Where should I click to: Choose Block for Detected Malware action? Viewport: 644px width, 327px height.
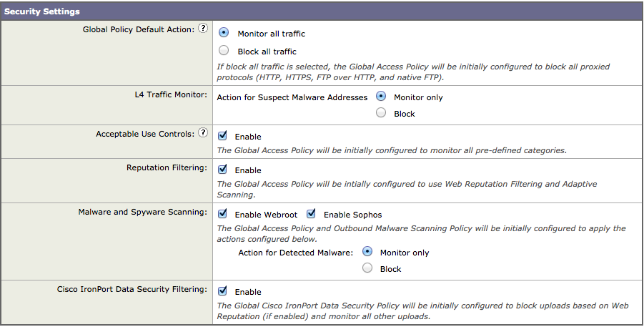click(367, 268)
